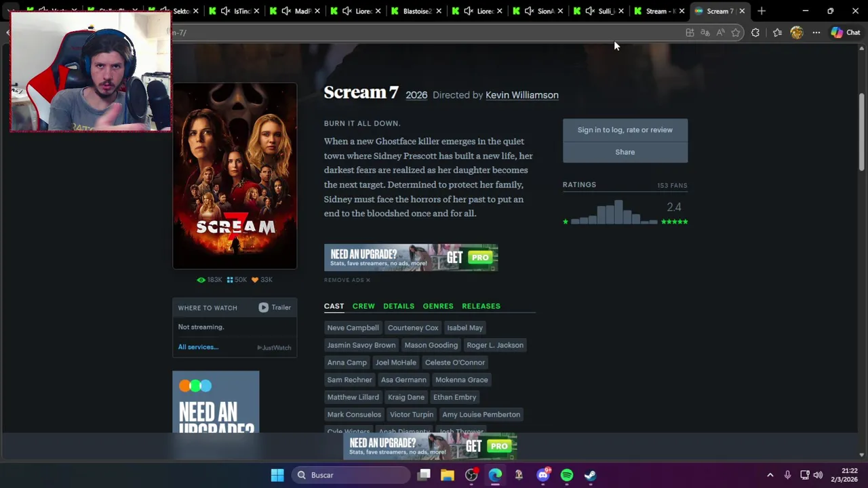This screenshot has height=488, width=868.
Task: Open OBS Studio taskbar icon
Action: pos(471,475)
